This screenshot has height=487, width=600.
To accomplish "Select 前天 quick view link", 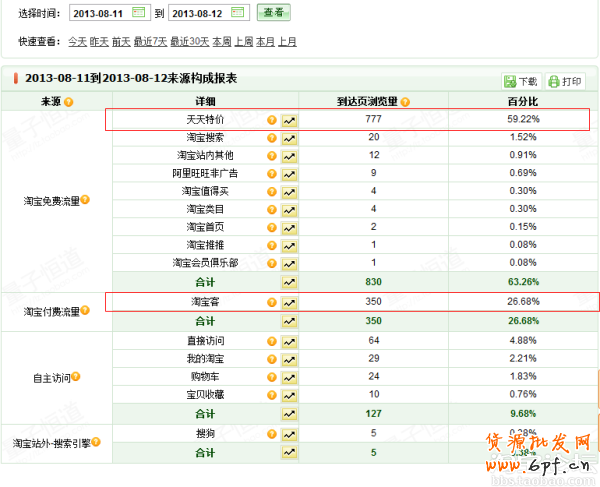I will click(121, 41).
